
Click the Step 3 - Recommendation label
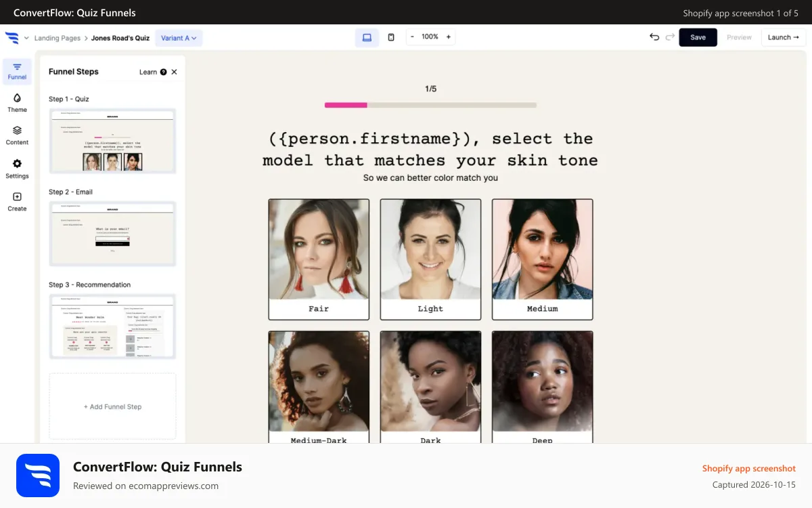point(89,284)
